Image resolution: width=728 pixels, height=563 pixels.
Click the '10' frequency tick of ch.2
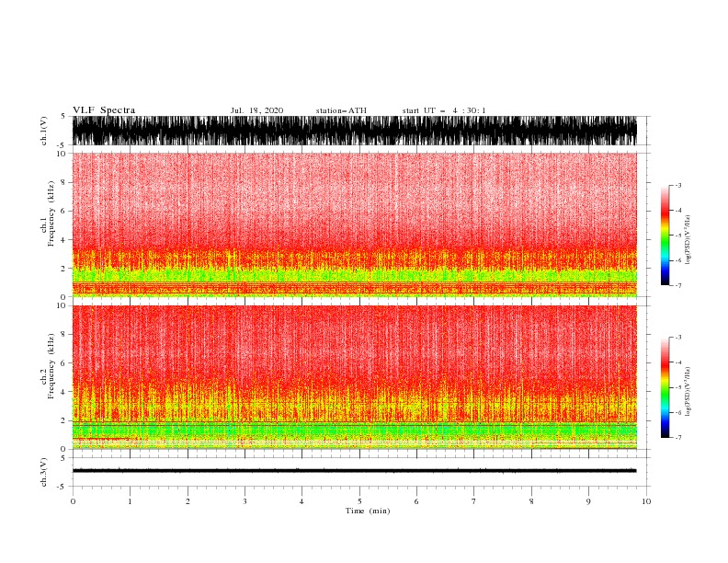point(61,305)
